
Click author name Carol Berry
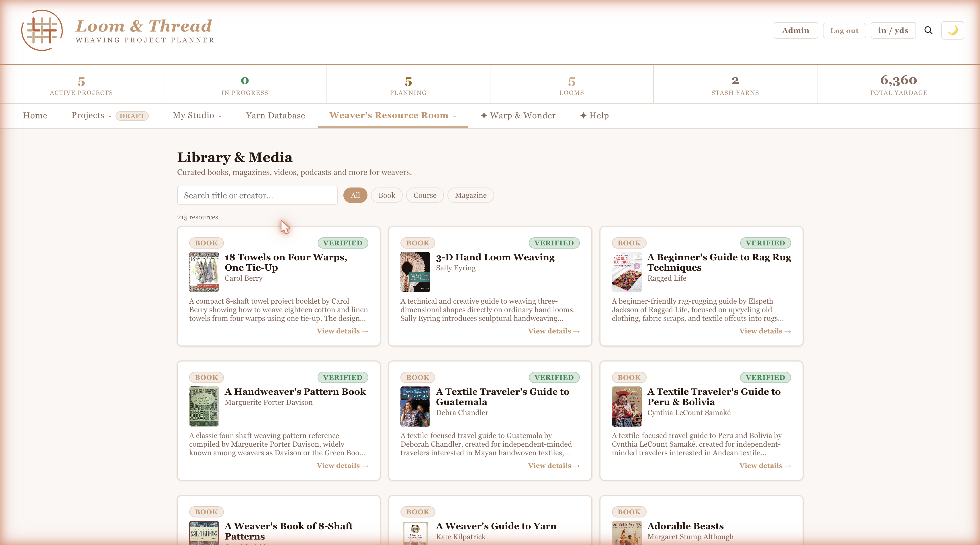(x=243, y=278)
